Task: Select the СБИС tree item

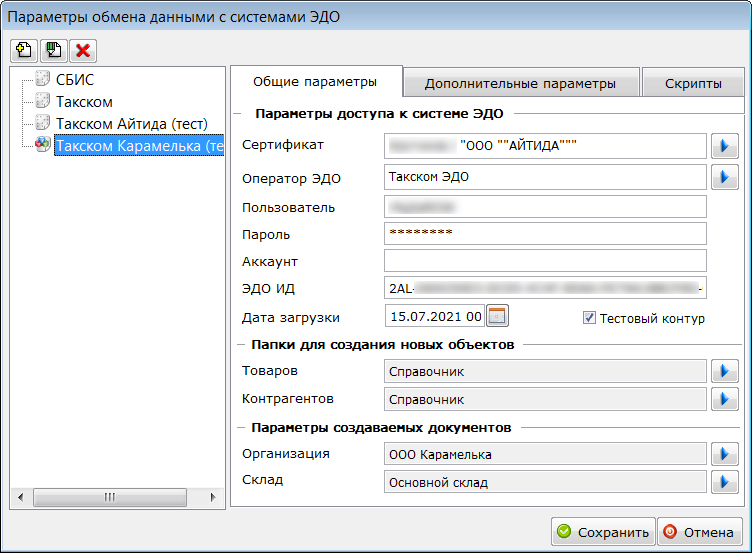Action: (75, 80)
